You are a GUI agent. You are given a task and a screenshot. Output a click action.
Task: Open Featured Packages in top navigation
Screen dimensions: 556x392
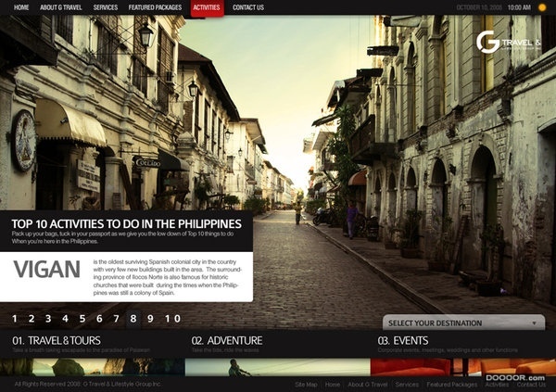tap(155, 7)
